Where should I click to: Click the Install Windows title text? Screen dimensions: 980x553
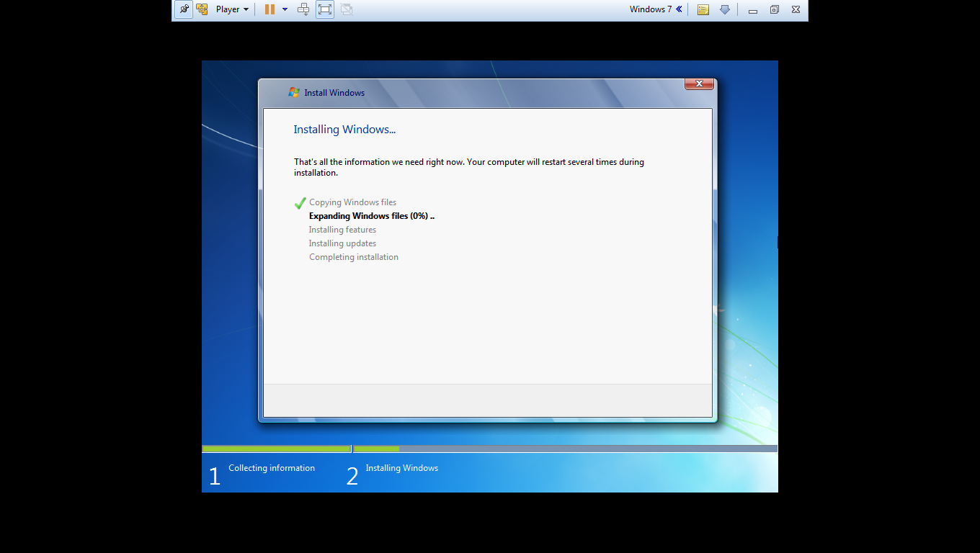334,93
